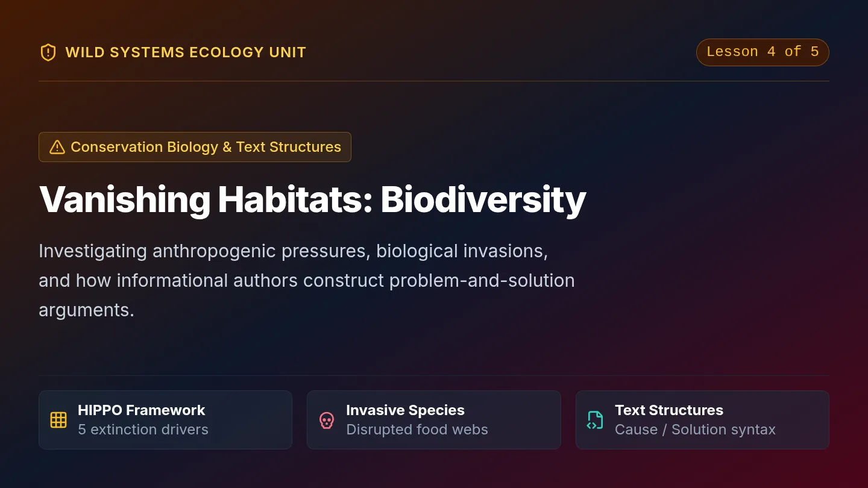Click the Conservation Biology & Text Structures tag

click(195, 147)
